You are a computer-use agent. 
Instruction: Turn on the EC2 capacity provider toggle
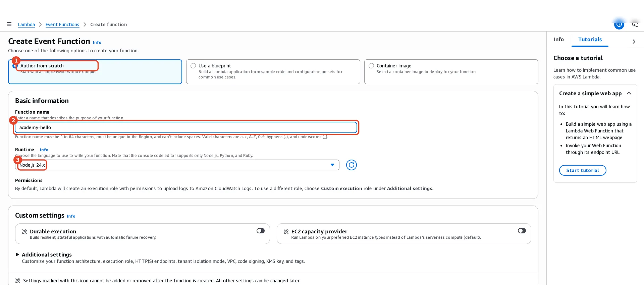[522, 231]
